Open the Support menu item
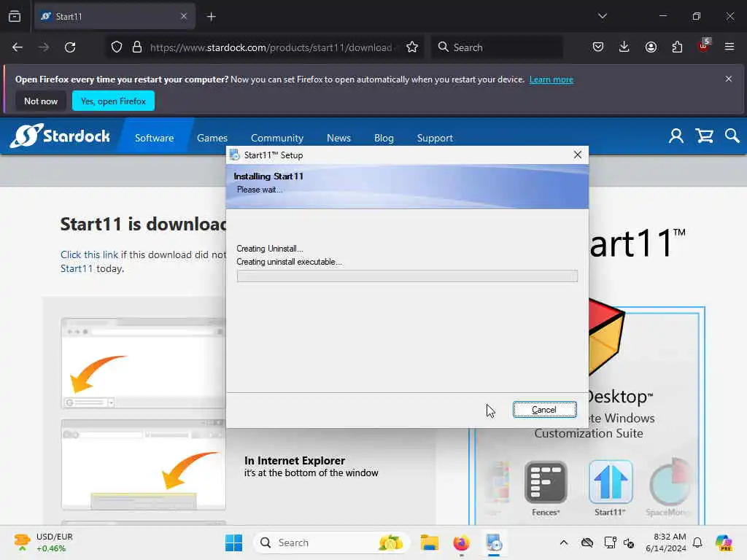Viewport: 747px width, 560px height. 435,138
